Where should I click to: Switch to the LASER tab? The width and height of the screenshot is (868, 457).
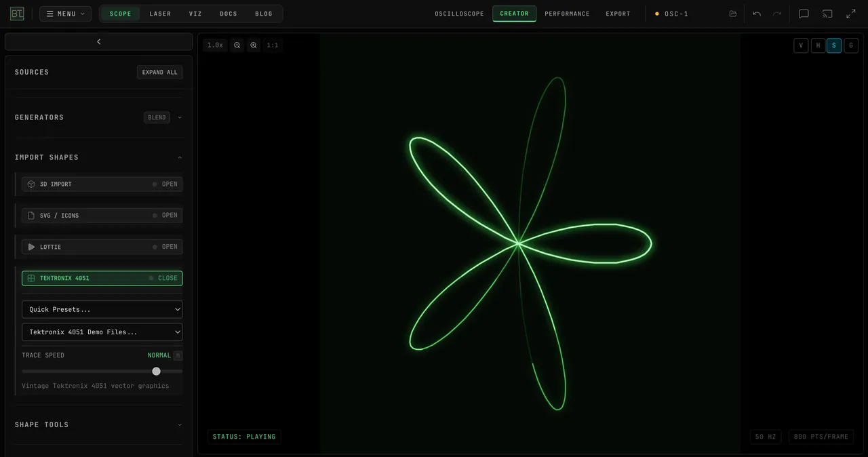pos(161,14)
